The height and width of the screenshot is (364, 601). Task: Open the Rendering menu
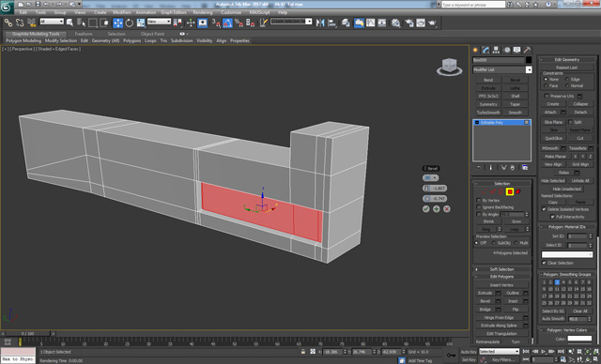[x=203, y=12]
